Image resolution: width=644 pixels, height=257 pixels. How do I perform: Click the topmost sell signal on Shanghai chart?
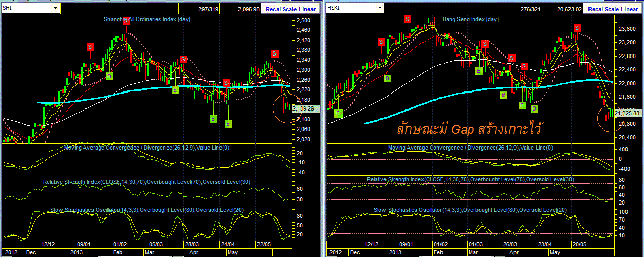126,21
